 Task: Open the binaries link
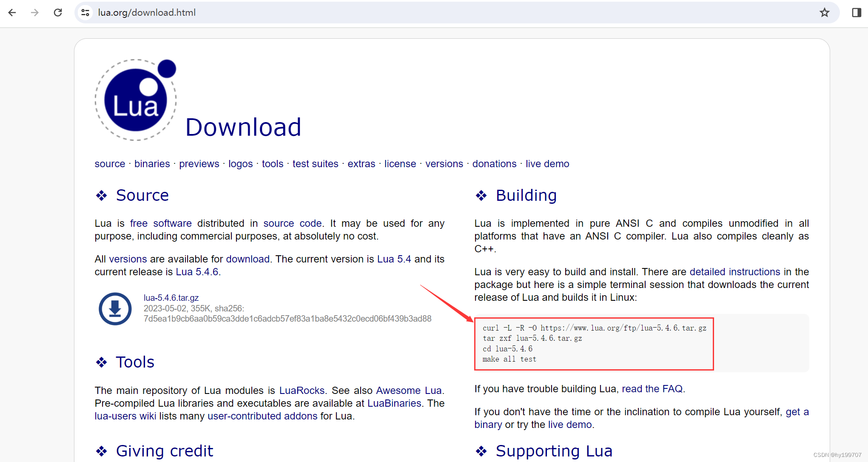coord(152,164)
